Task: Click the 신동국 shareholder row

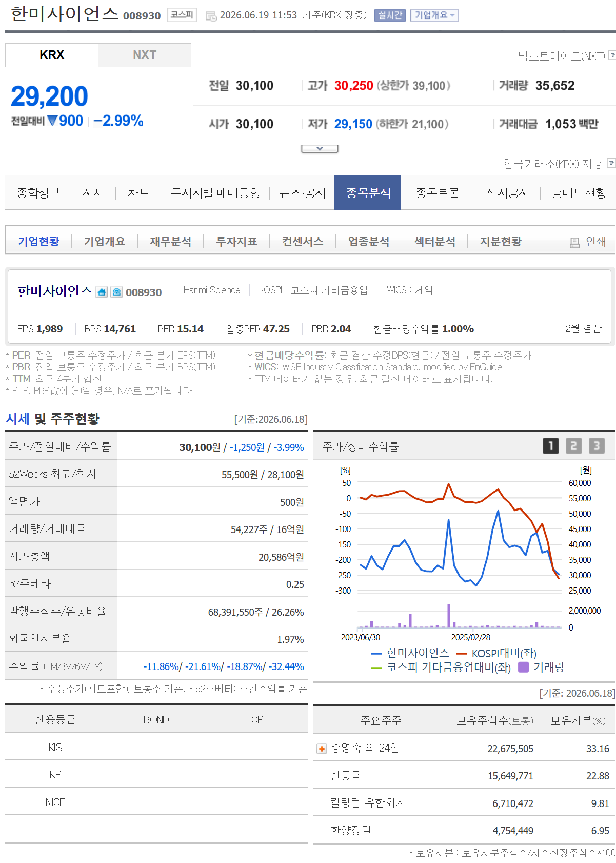Action: click(464, 775)
